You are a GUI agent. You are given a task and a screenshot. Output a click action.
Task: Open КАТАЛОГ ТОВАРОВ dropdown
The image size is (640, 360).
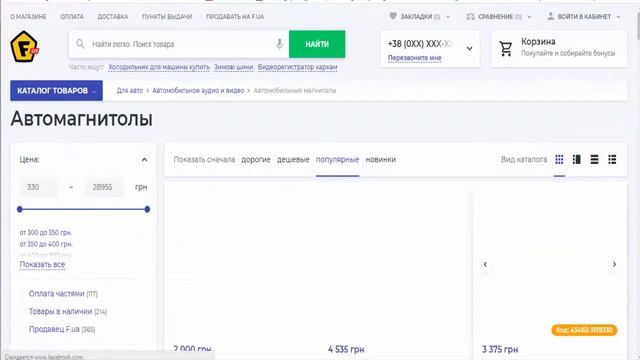point(56,91)
